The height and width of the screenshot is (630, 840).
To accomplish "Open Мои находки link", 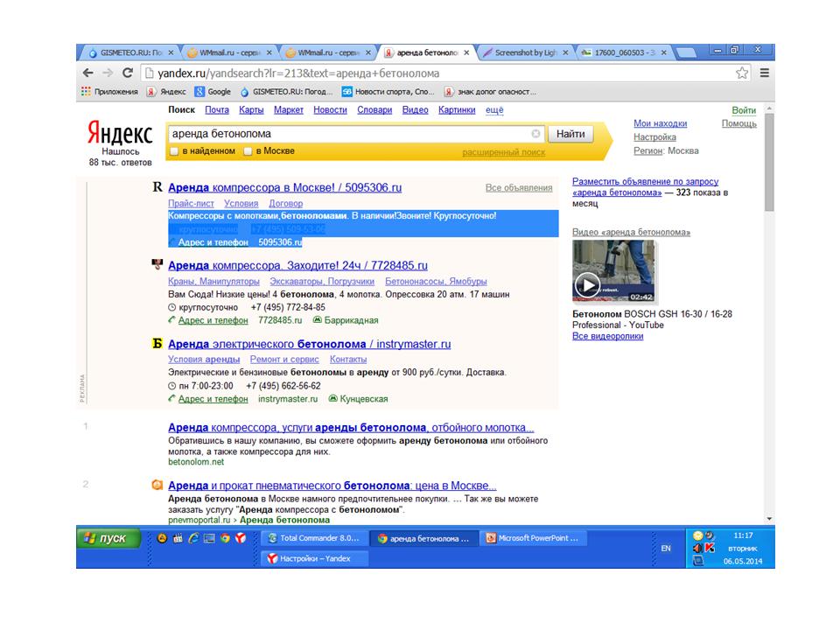I will (660, 123).
